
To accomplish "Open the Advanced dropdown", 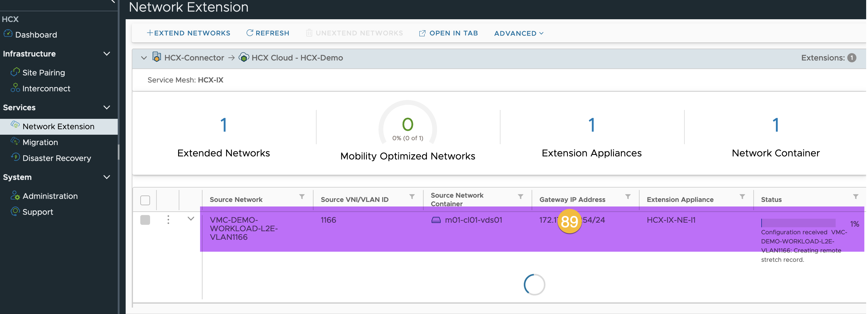I will point(519,33).
